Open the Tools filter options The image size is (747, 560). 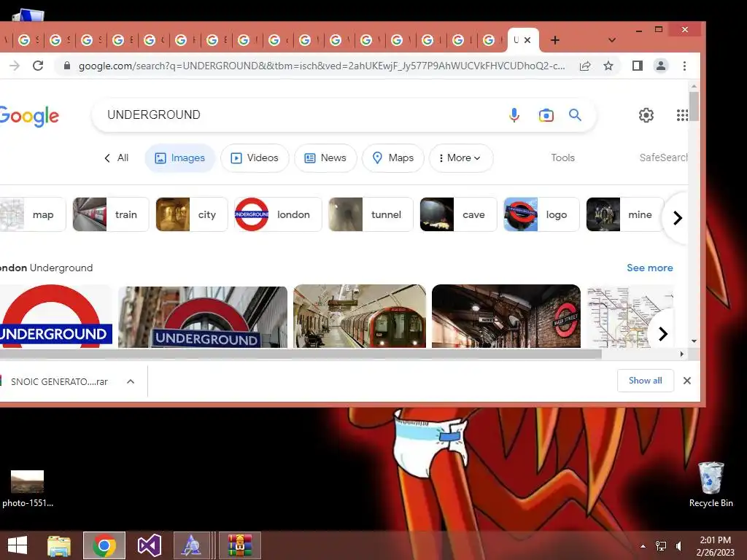click(562, 157)
